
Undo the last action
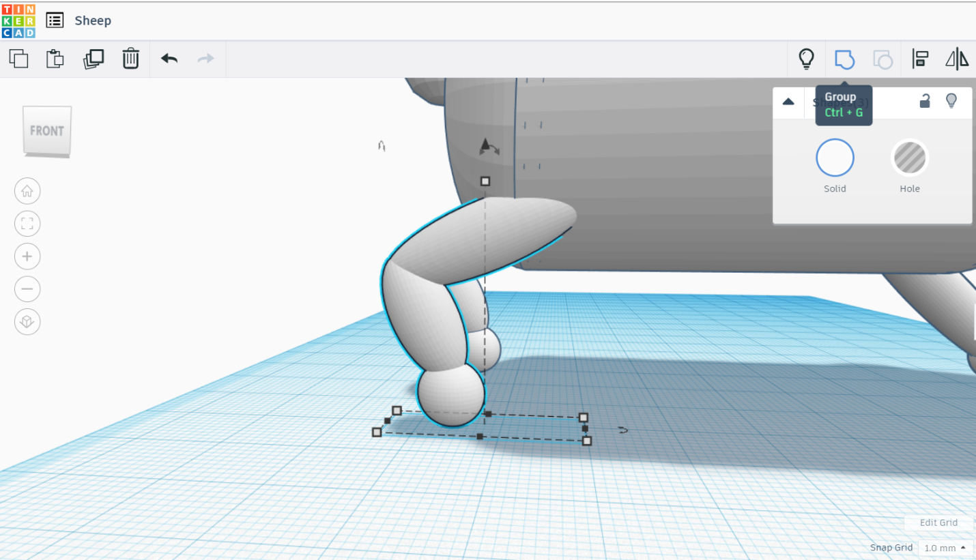point(169,59)
